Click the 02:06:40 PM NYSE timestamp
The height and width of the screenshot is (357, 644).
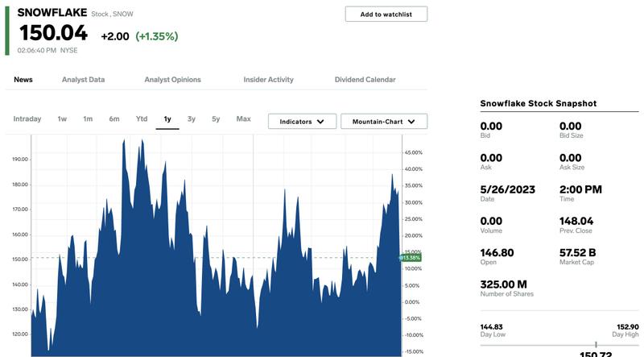(47, 50)
